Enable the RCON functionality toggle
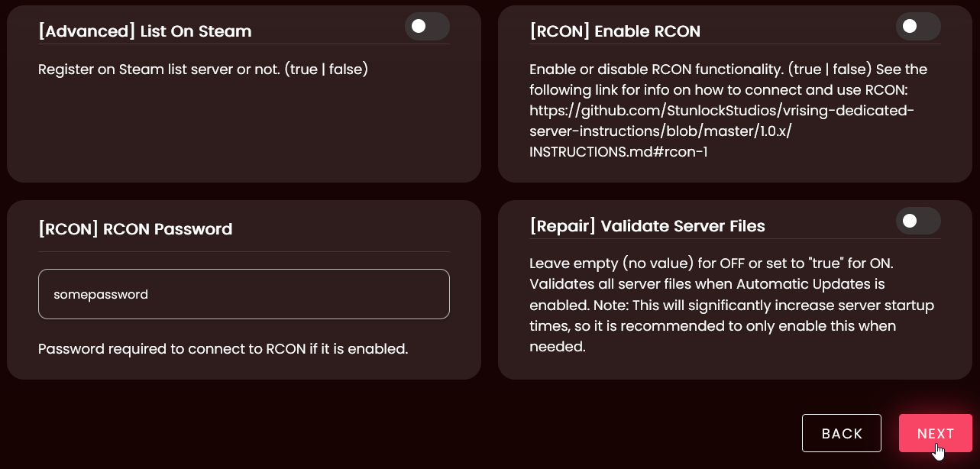This screenshot has width=980, height=469. click(x=918, y=27)
